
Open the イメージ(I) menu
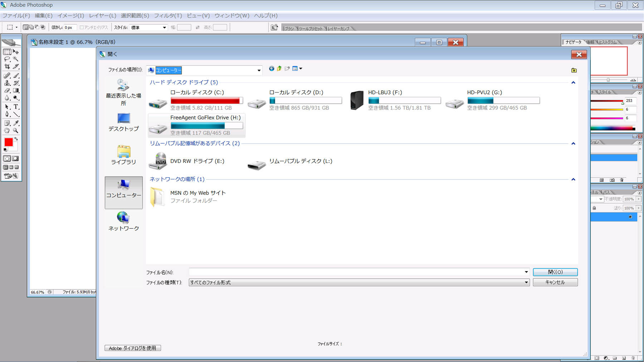point(70,16)
